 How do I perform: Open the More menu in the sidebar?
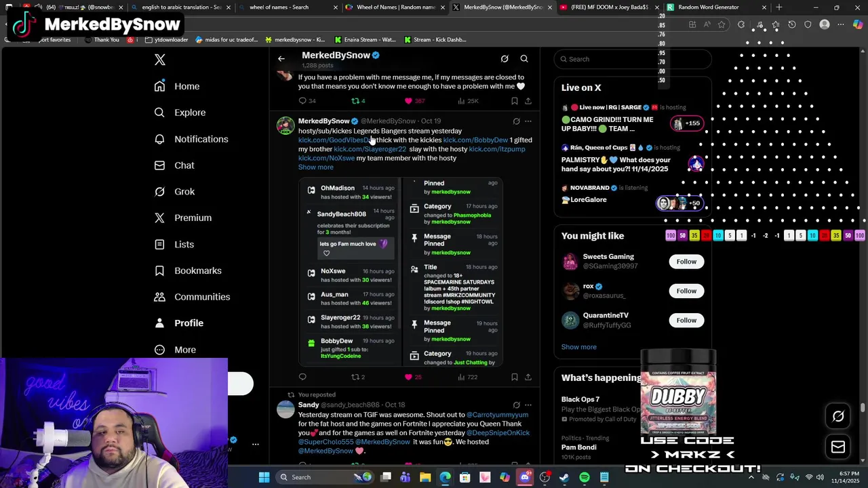point(175,350)
